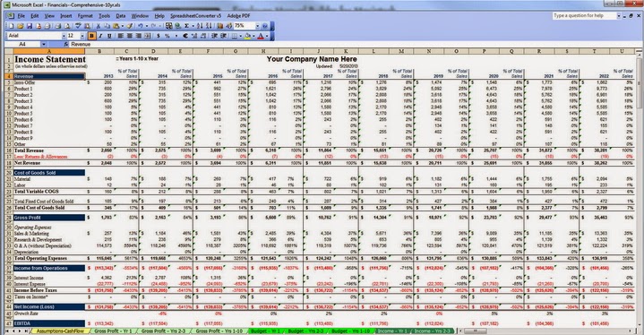Expand the Name Box A4 dropdown
644x335 pixels.
44,44
